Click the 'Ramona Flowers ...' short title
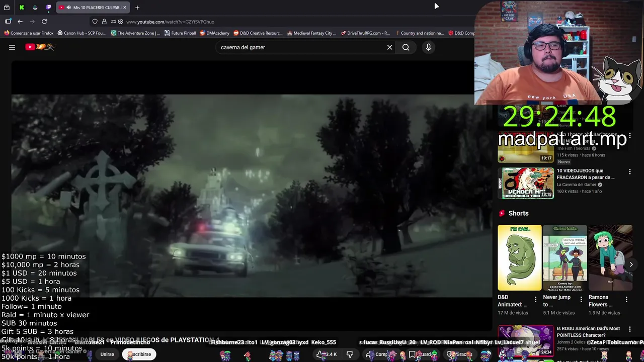The height and width of the screenshot is (362, 644). point(600,301)
